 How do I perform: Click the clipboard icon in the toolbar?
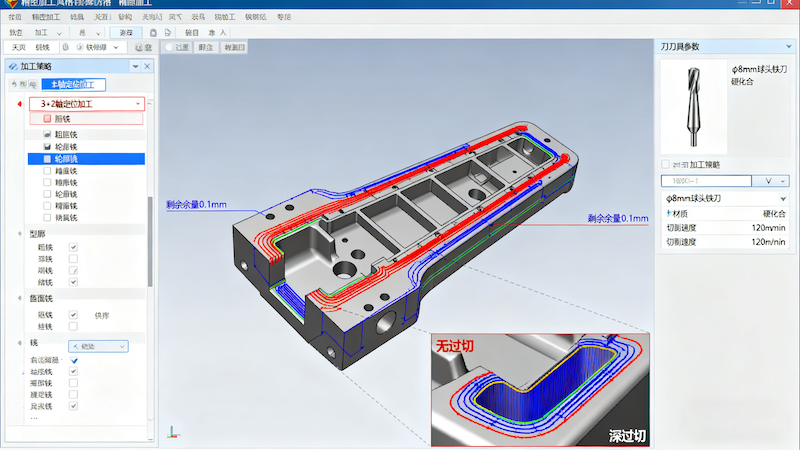tap(153, 33)
